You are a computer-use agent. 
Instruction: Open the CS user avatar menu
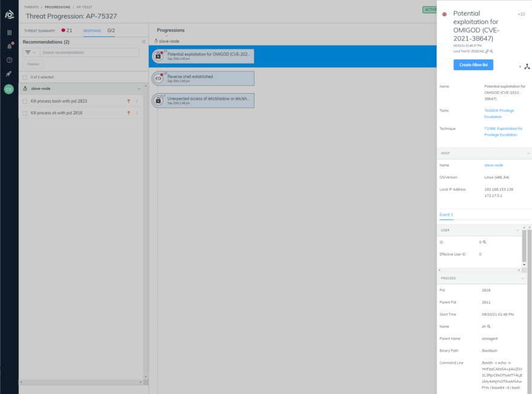pyautogui.click(x=9, y=89)
